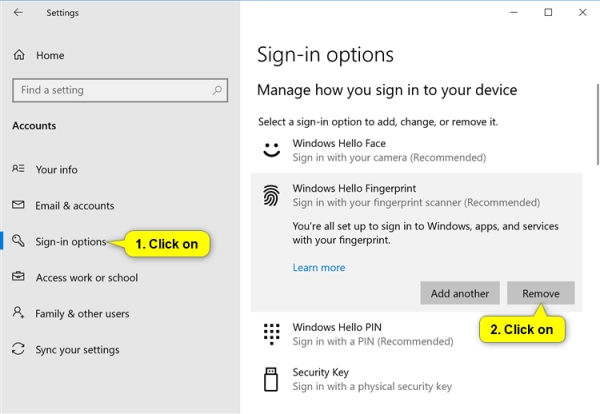Click the search magnifier icon
600x414 pixels.
point(217,90)
